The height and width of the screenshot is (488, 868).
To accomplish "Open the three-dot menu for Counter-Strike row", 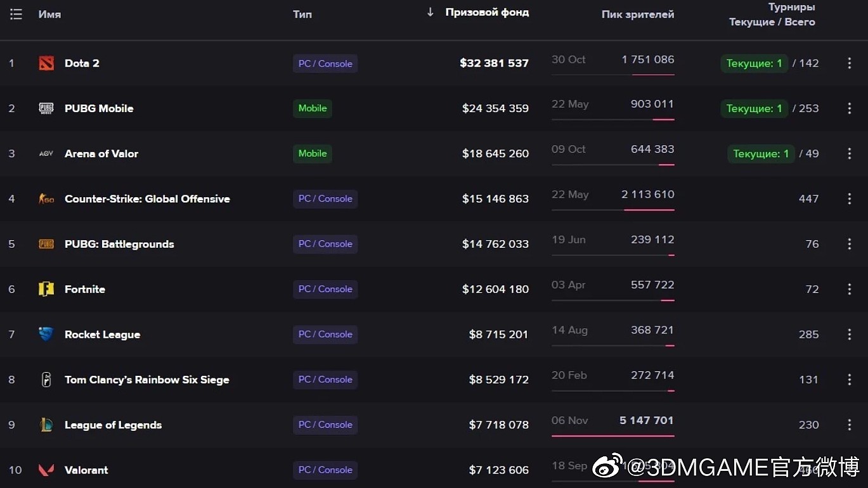I will 850,199.
